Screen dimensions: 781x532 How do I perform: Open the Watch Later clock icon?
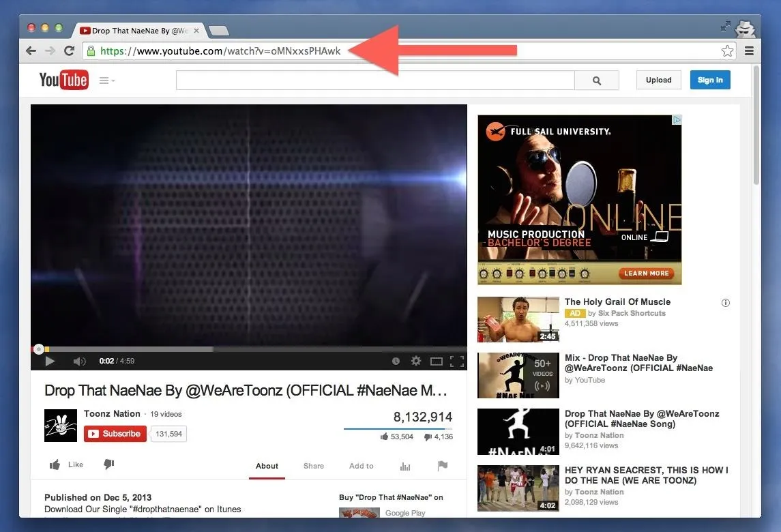(396, 361)
